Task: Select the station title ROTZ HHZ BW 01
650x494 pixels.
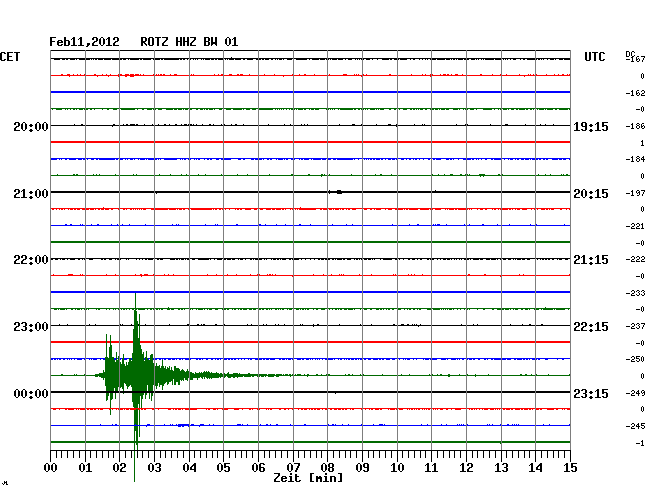Action: pos(189,42)
